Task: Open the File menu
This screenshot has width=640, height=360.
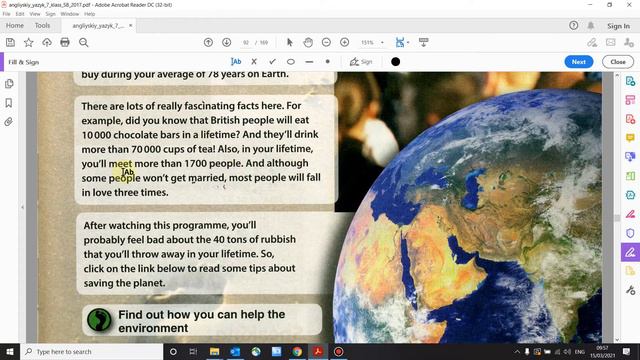Action: (x=7, y=14)
